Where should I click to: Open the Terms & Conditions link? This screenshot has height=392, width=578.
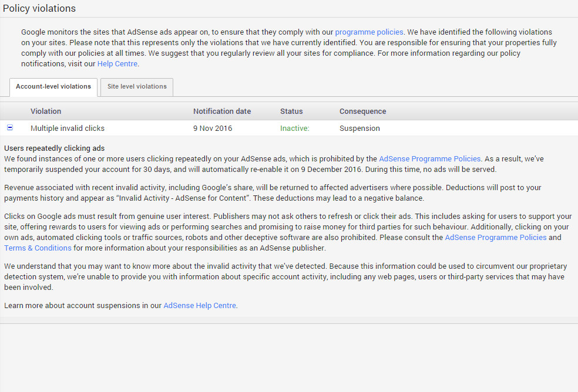38,248
